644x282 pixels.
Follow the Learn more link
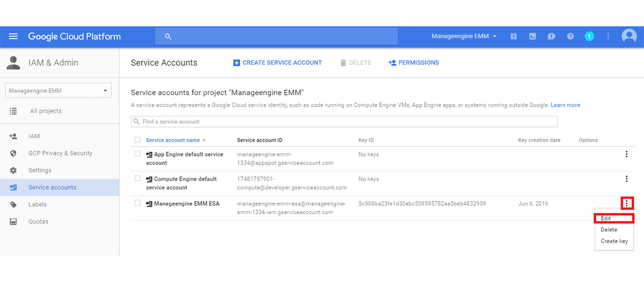coord(565,105)
